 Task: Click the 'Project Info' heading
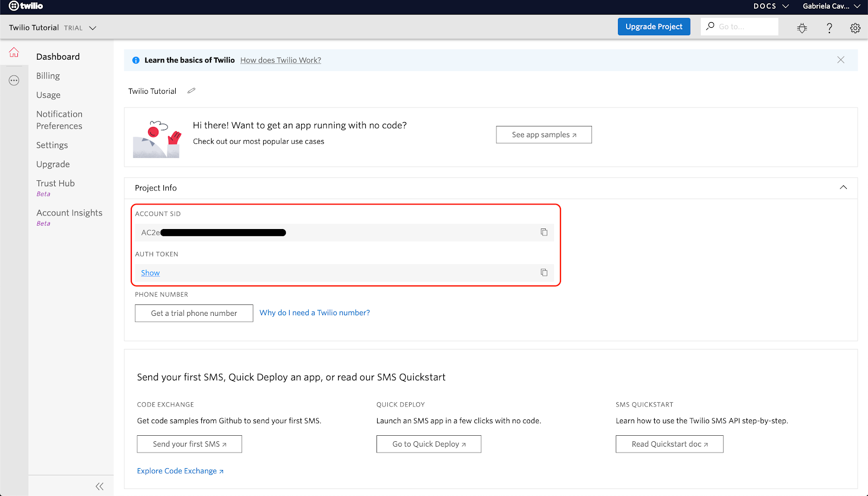[156, 188]
